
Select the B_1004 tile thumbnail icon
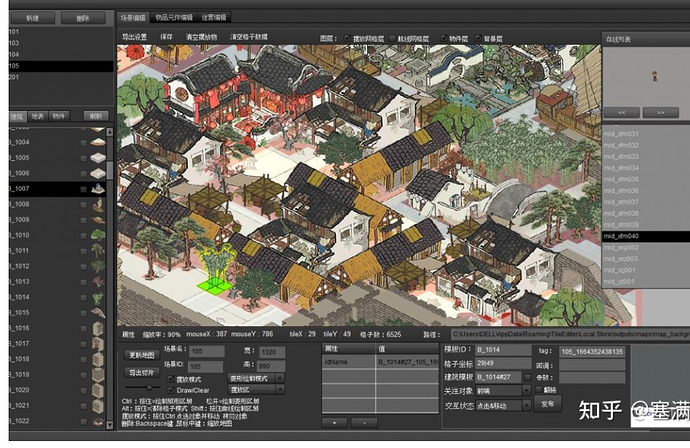[98, 142]
